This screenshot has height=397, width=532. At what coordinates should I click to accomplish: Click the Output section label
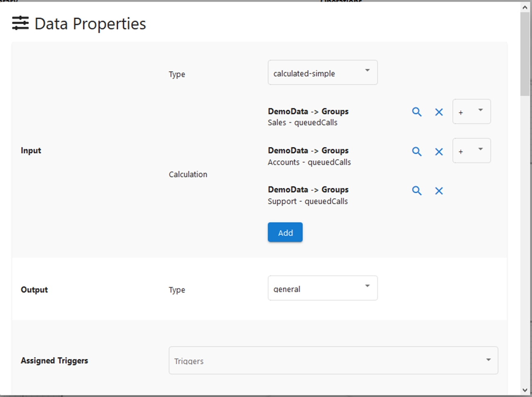coord(34,289)
